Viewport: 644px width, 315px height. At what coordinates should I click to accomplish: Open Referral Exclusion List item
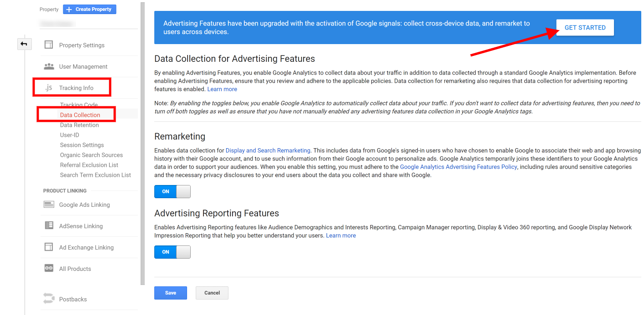pyautogui.click(x=89, y=165)
